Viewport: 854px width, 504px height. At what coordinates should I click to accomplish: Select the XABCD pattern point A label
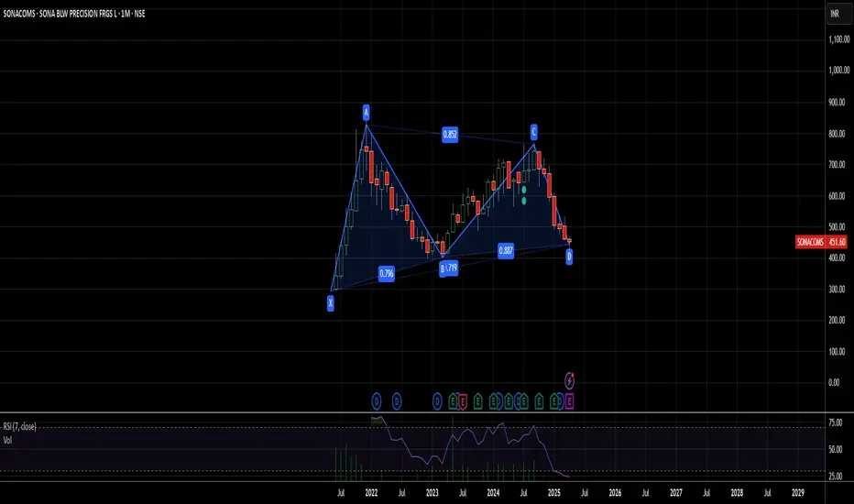[x=366, y=113]
